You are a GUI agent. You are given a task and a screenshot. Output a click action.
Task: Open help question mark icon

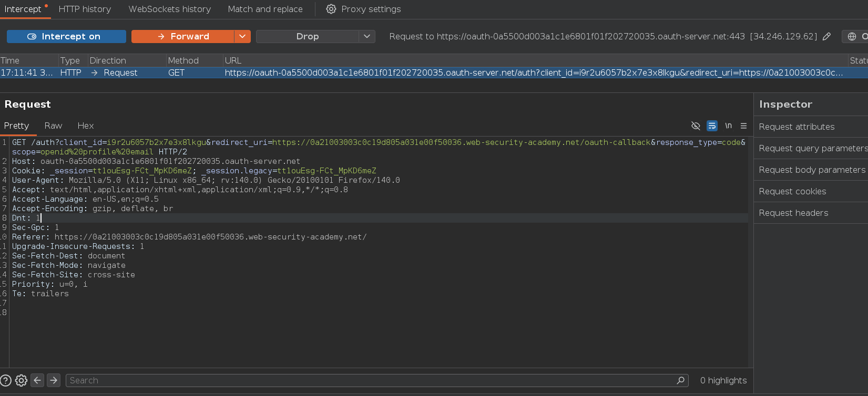(5, 380)
